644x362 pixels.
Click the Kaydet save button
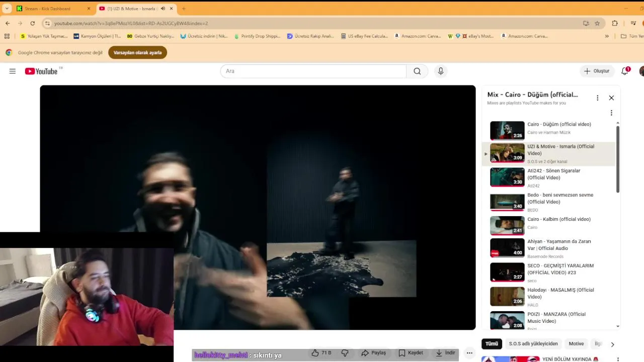tap(411, 353)
